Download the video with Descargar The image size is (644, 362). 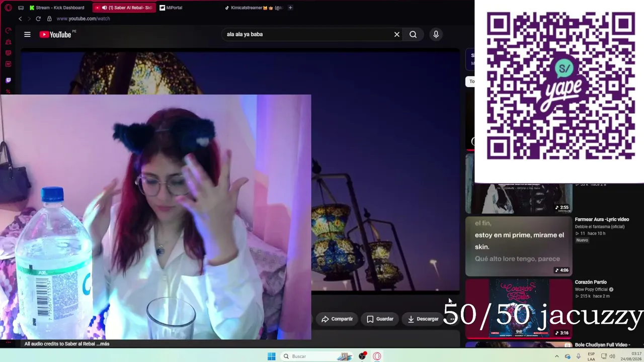423,319
